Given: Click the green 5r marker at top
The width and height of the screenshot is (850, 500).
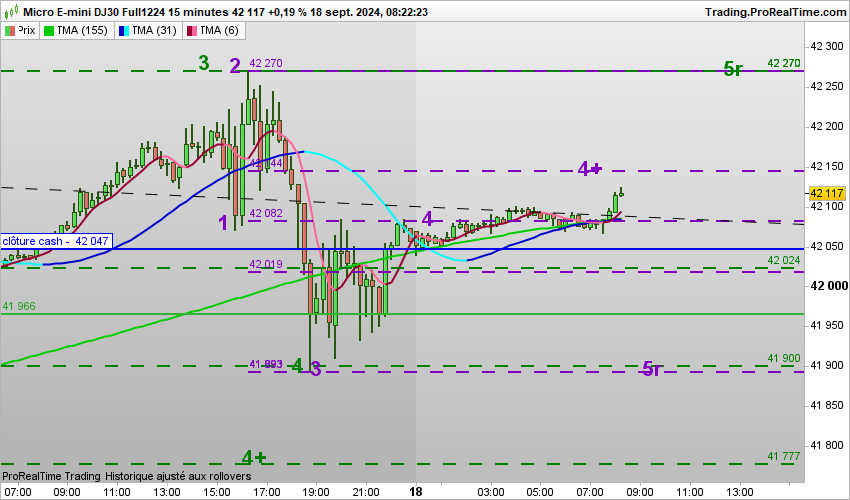Looking at the screenshot, I should tap(732, 68).
